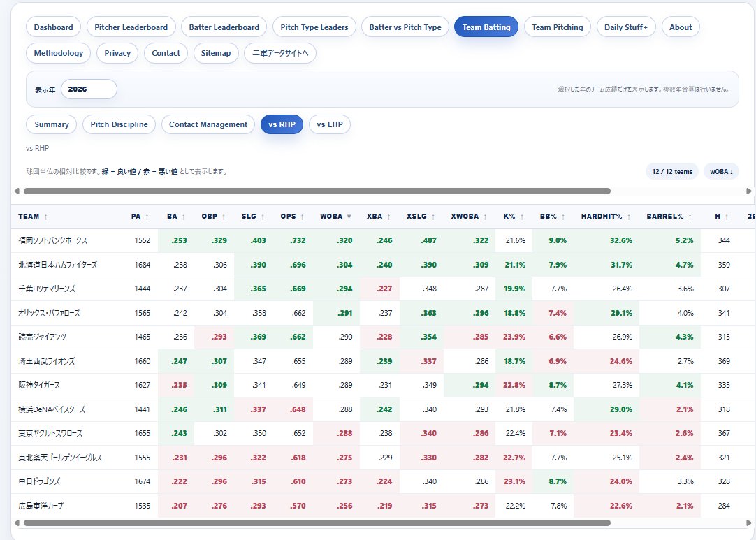This screenshot has height=540, width=756.
Task: Select 横浜DeNAベイスターズ team name
Action: coord(52,409)
